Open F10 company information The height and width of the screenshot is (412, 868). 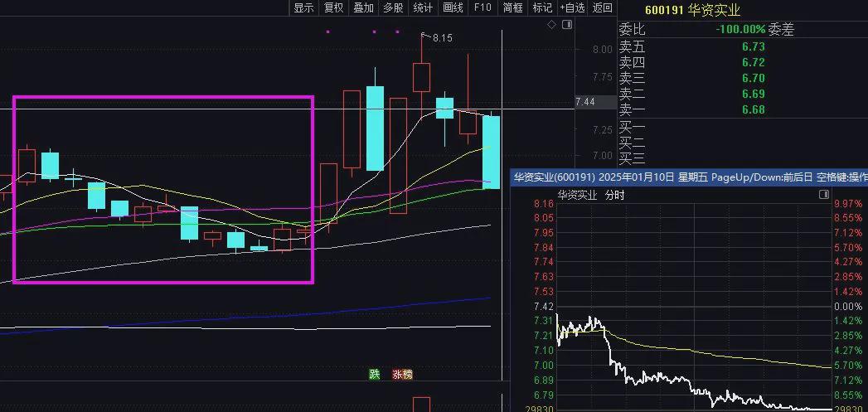tap(482, 7)
